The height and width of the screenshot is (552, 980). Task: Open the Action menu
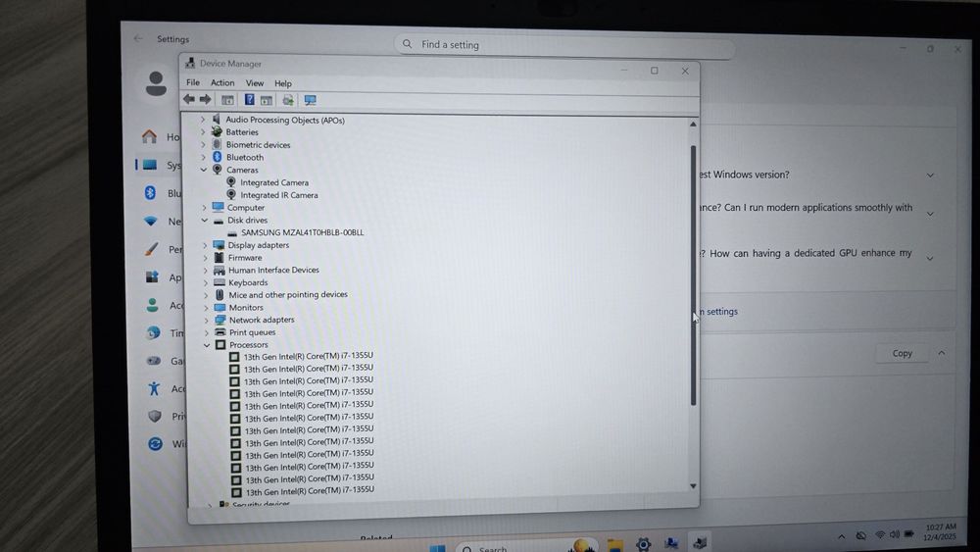(x=222, y=82)
